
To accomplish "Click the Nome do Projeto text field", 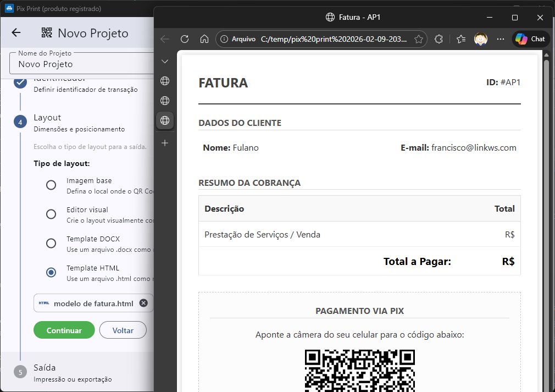I will [x=82, y=64].
